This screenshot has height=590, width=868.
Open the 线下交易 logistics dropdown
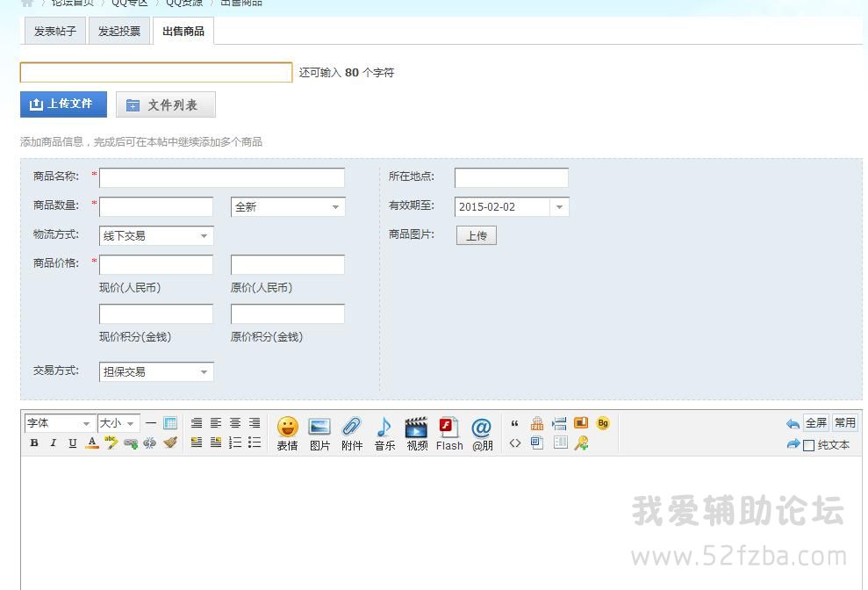pyautogui.click(x=156, y=235)
